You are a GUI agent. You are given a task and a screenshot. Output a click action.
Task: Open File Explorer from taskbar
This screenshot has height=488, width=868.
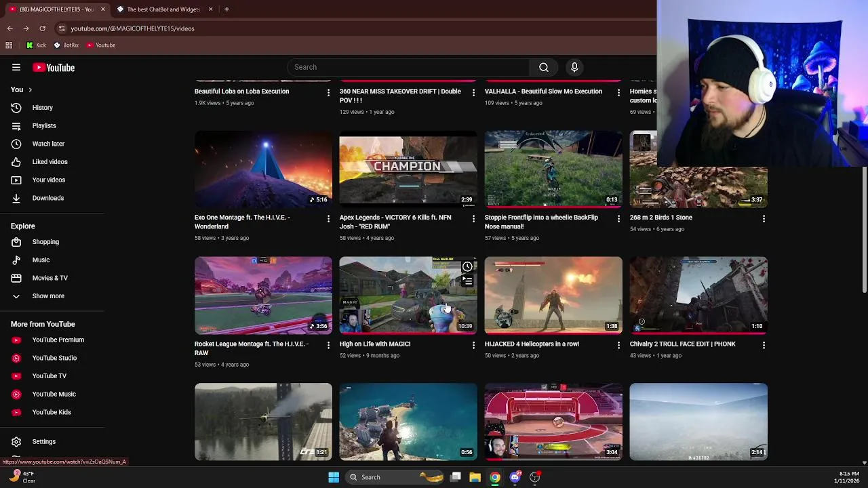pyautogui.click(x=475, y=477)
